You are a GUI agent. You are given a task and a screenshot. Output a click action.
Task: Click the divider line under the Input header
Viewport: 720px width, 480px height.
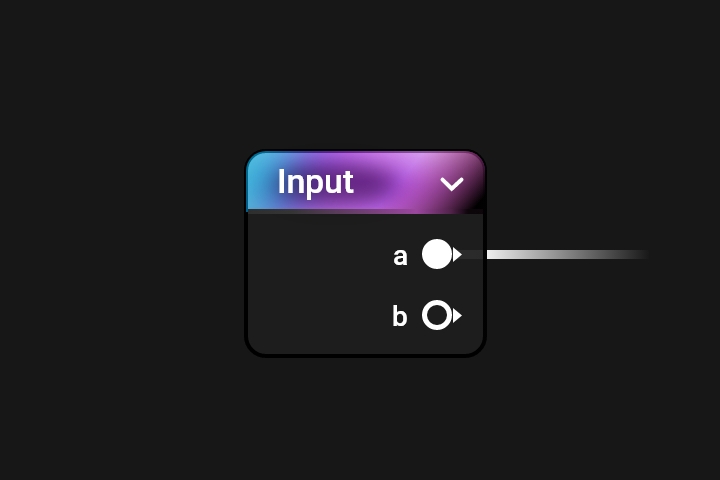[x=365, y=212]
